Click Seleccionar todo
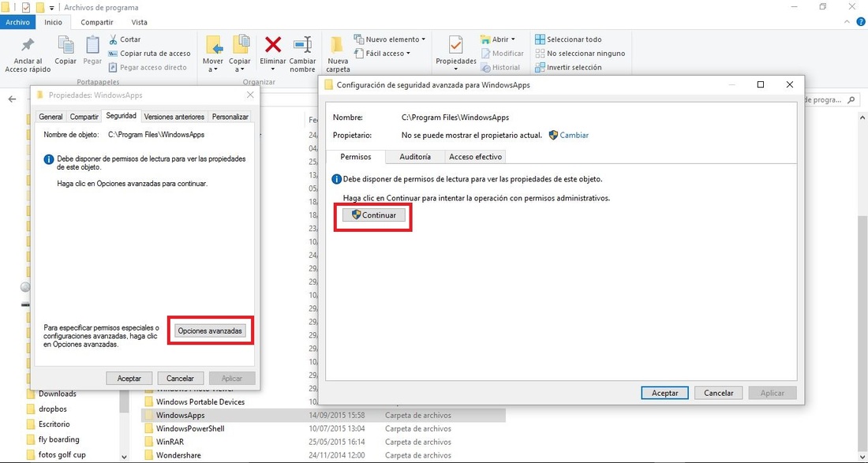Screen dimensions: 868x463 pos(568,39)
